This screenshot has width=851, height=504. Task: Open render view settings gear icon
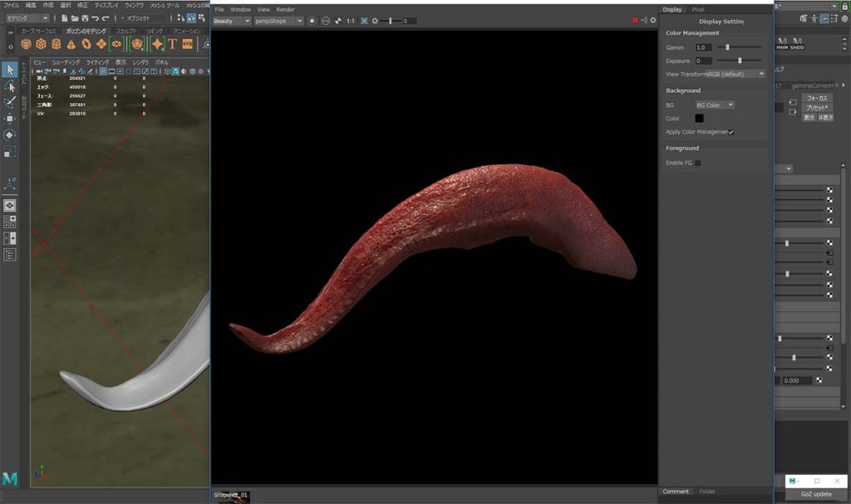point(652,21)
